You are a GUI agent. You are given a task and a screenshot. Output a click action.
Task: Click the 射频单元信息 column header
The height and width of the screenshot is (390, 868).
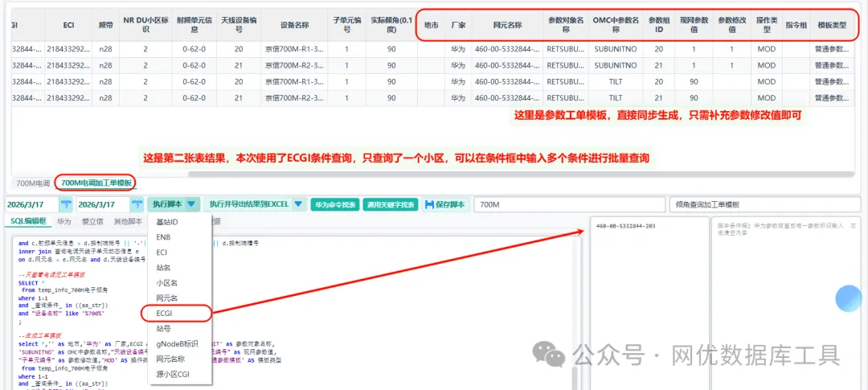pos(194,25)
